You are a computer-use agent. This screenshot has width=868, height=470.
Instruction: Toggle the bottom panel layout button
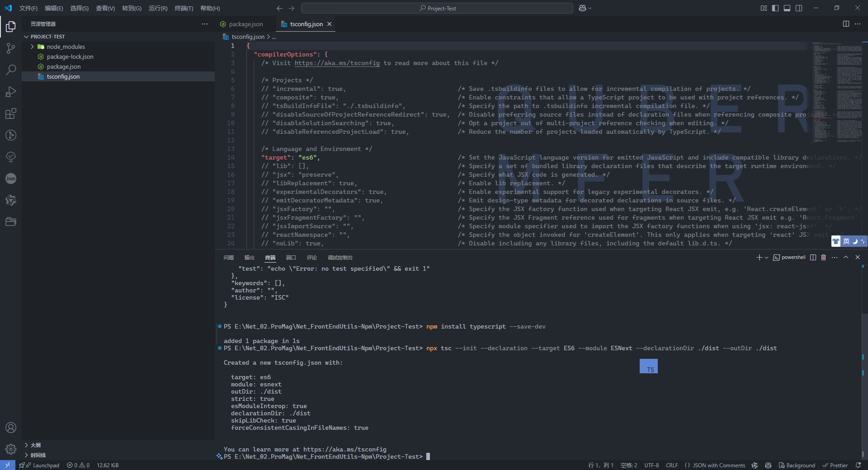pos(787,8)
